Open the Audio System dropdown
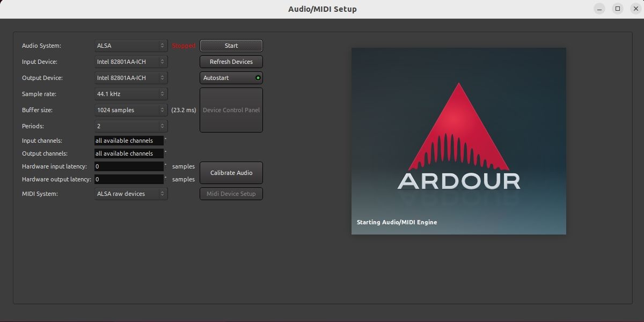The width and height of the screenshot is (644, 322). 130,46
